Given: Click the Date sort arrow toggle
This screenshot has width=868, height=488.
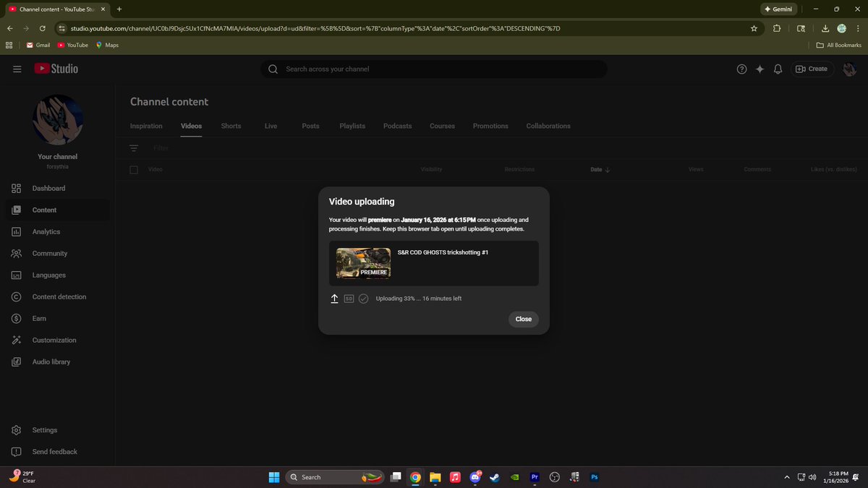Looking at the screenshot, I should tap(607, 168).
